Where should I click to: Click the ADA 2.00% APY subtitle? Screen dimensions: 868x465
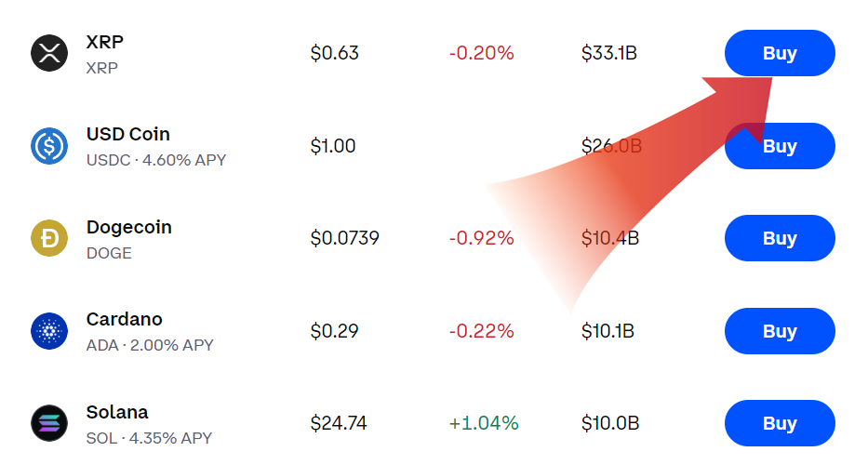pyautogui.click(x=150, y=345)
